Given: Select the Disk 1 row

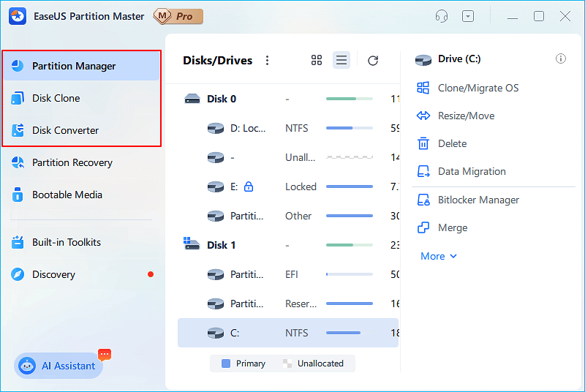Looking at the screenshot, I should (288, 245).
